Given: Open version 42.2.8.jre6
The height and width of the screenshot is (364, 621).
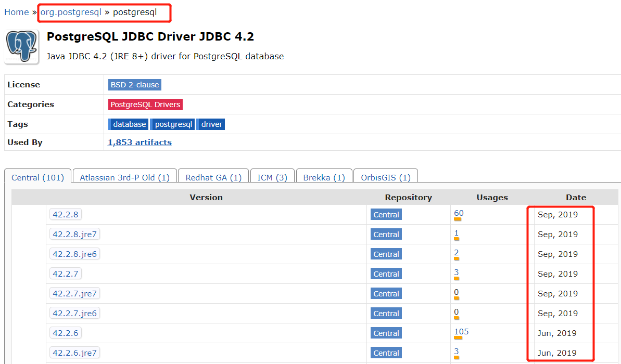Looking at the screenshot, I should pos(74,254).
